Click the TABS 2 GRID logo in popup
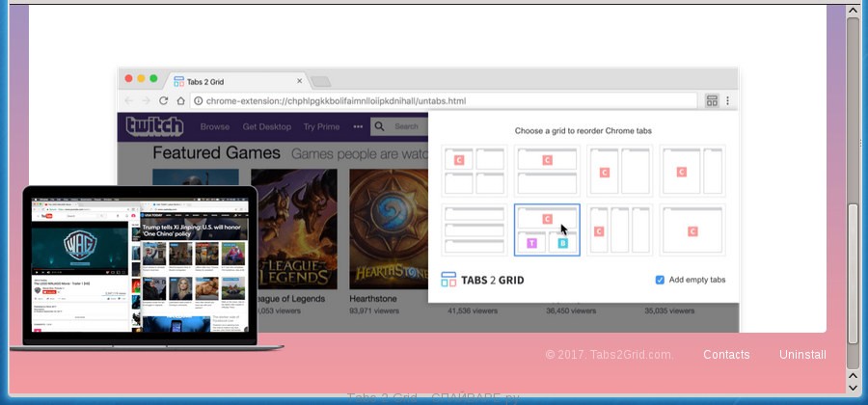This screenshot has width=868, height=405. coord(482,280)
